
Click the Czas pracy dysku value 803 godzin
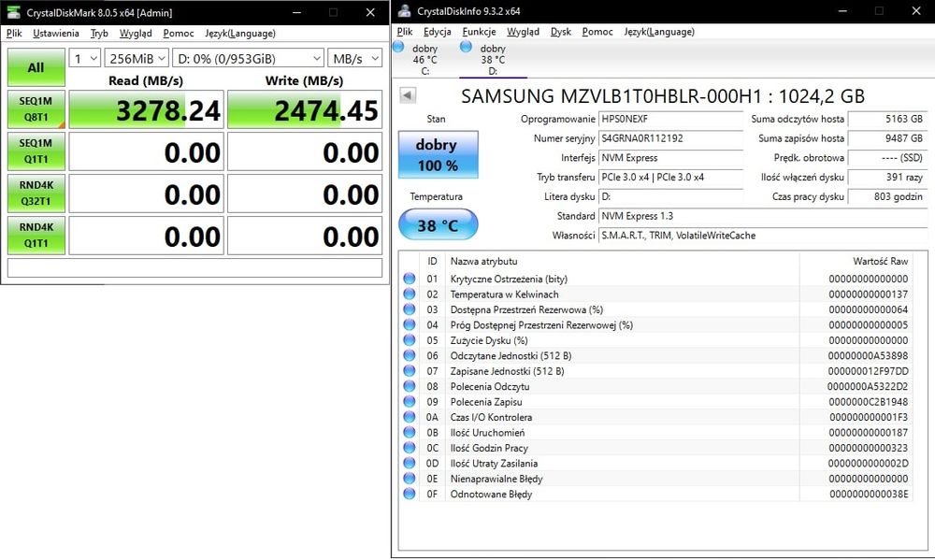pyautogui.click(x=888, y=196)
